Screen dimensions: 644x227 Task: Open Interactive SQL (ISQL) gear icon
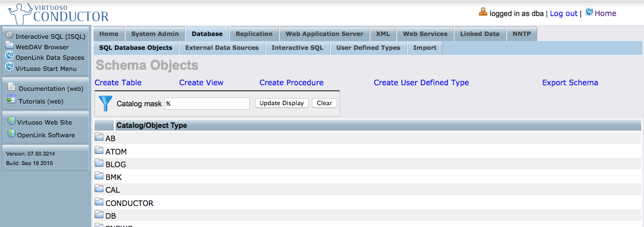click(x=10, y=35)
